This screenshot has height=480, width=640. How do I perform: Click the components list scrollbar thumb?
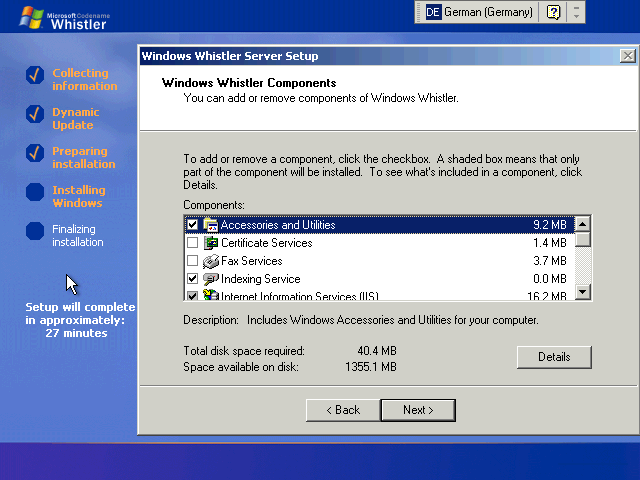pos(583,239)
